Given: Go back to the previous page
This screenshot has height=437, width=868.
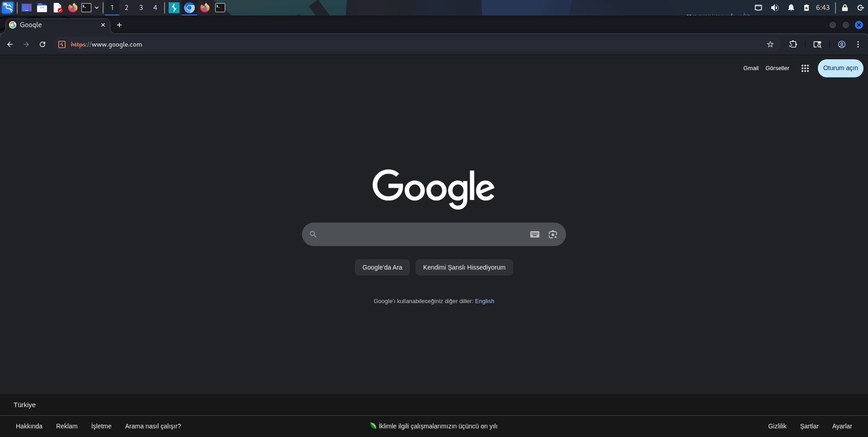Looking at the screenshot, I should pos(10,44).
